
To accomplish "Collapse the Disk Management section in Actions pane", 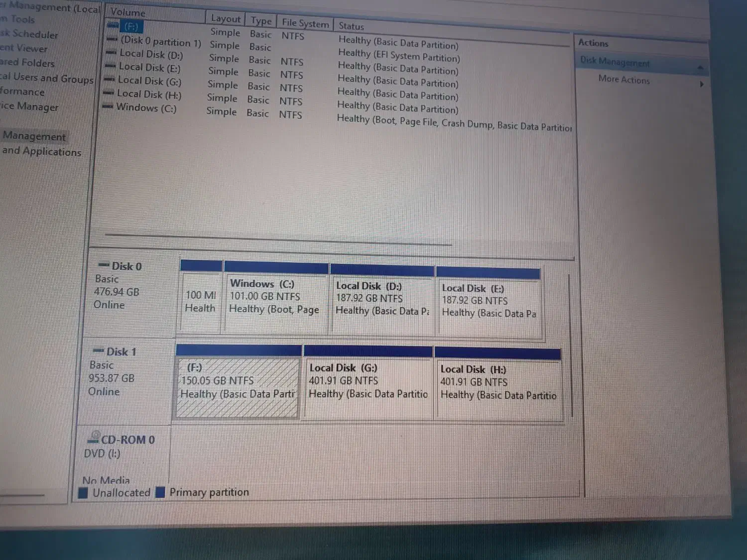I will [x=700, y=67].
